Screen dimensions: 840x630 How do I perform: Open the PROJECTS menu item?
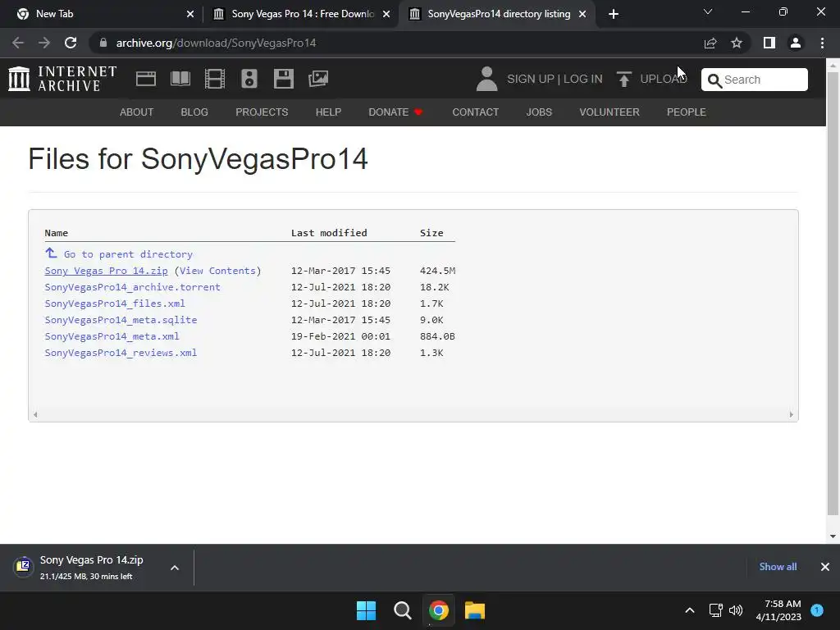click(262, 112)
